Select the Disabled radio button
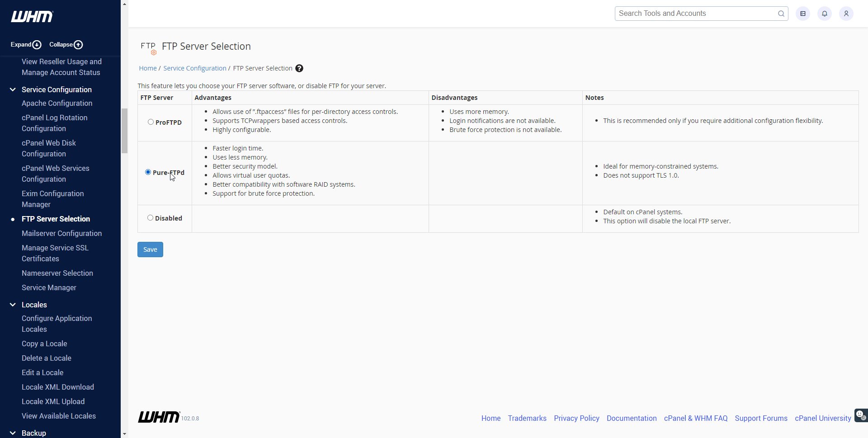Screen dimensions: 868x438 click(150, 218)
